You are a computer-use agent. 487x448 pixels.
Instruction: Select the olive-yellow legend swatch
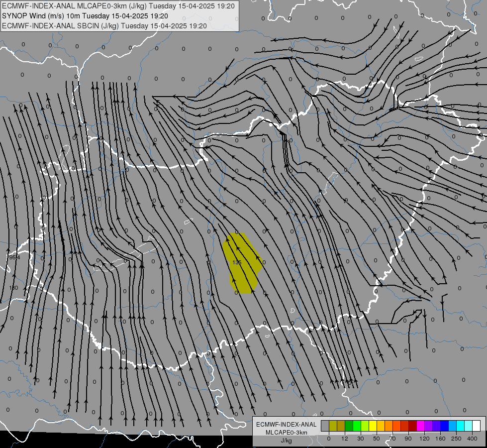point(333,426)
